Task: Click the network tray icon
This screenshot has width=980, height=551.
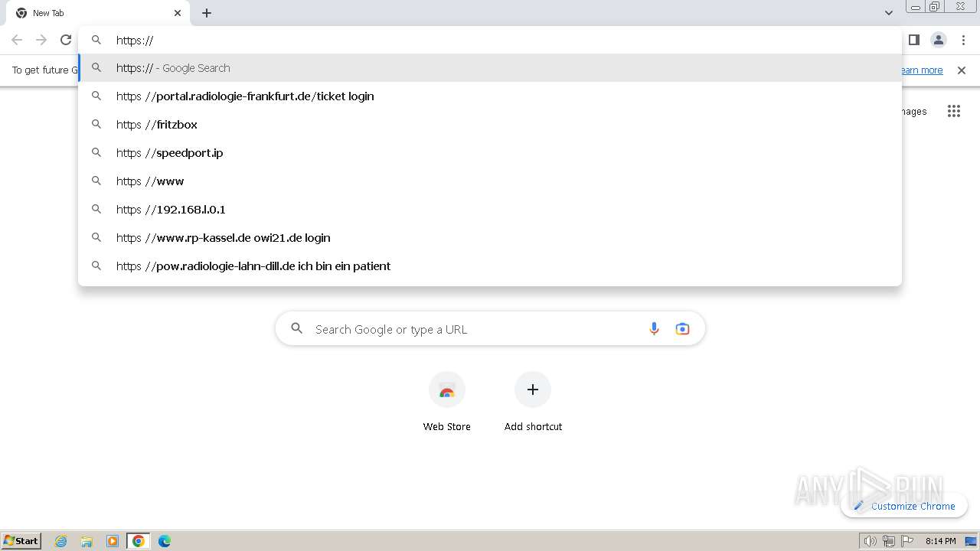Action: [889, 541]
